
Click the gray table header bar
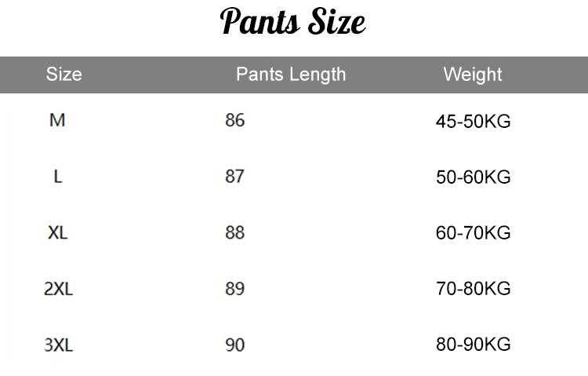tap(157, 75)
